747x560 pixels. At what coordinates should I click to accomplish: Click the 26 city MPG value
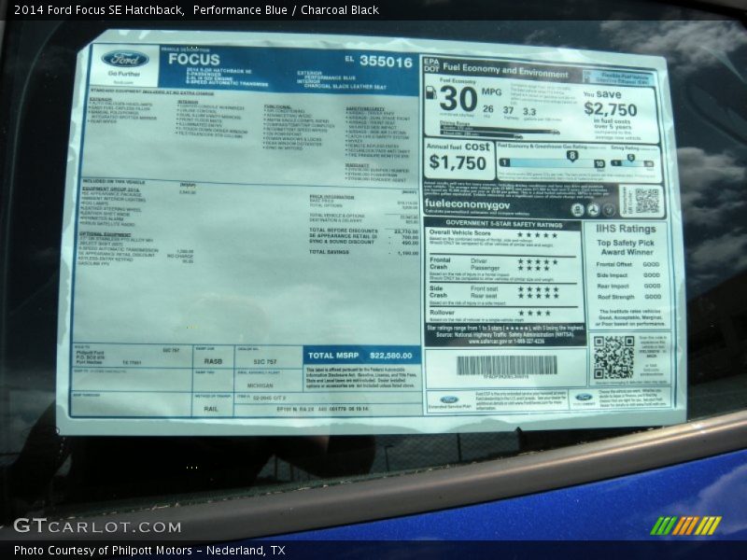coord(487,109)
